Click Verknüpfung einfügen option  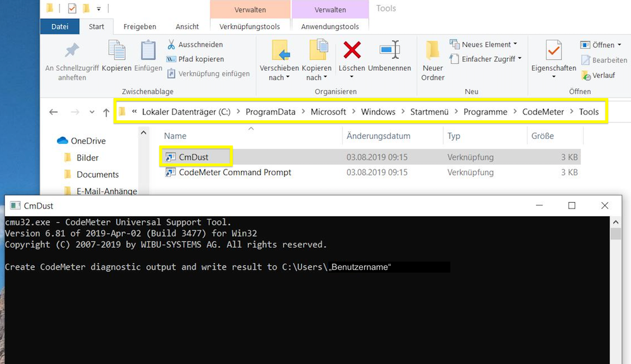point(209,73)
